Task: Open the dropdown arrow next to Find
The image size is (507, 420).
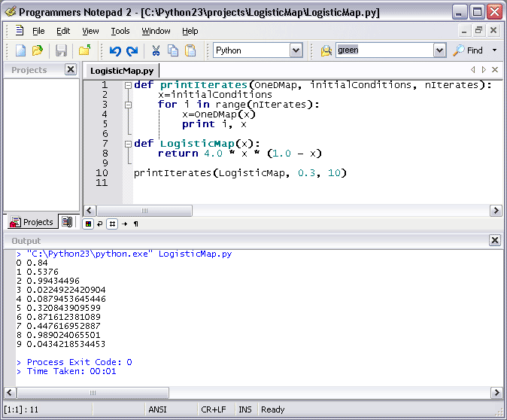Action: [x=494, y=50]
